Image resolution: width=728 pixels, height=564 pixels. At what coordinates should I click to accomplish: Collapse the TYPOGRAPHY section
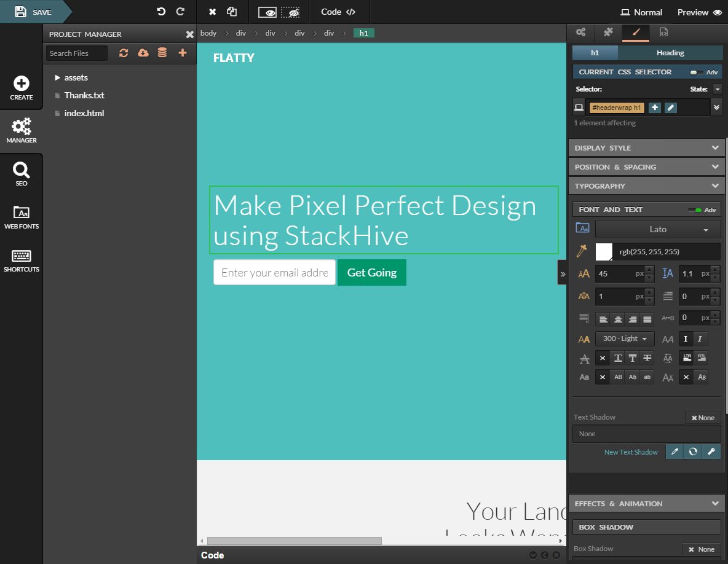tap(646, 186)
